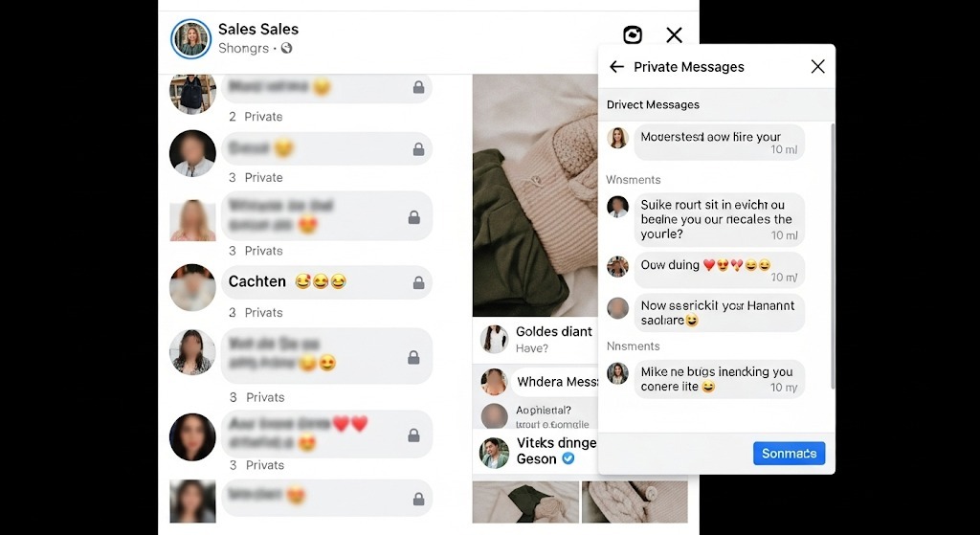Click the camera icon in header

pyautogui.click(x=633, y=35)
